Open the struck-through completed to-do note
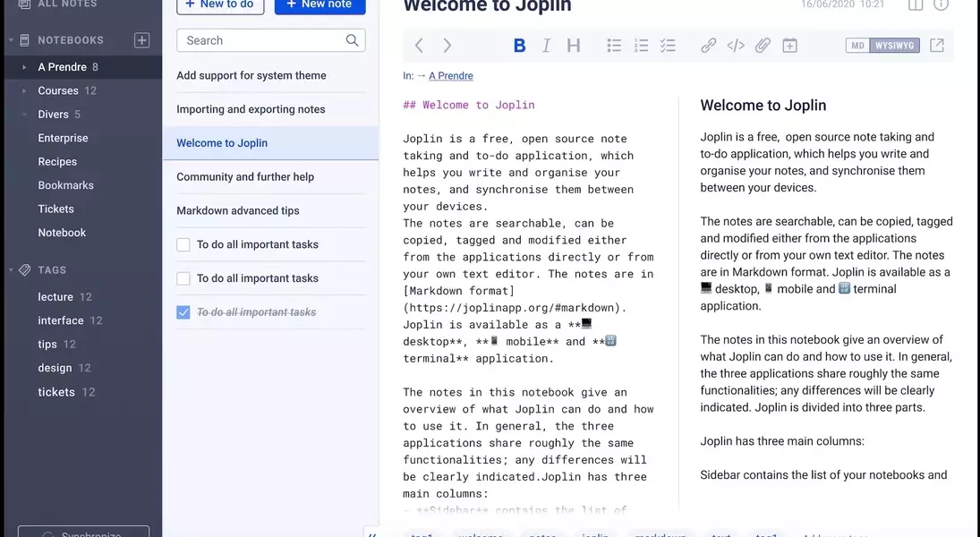The image size is (980, 537). [256, 312]
